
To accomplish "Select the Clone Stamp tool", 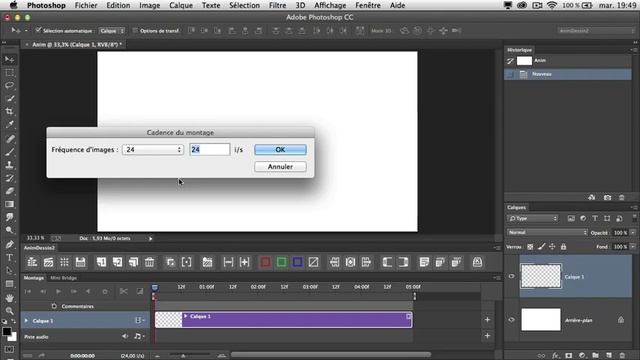I will pyautogui.click(x=9, y=165).
